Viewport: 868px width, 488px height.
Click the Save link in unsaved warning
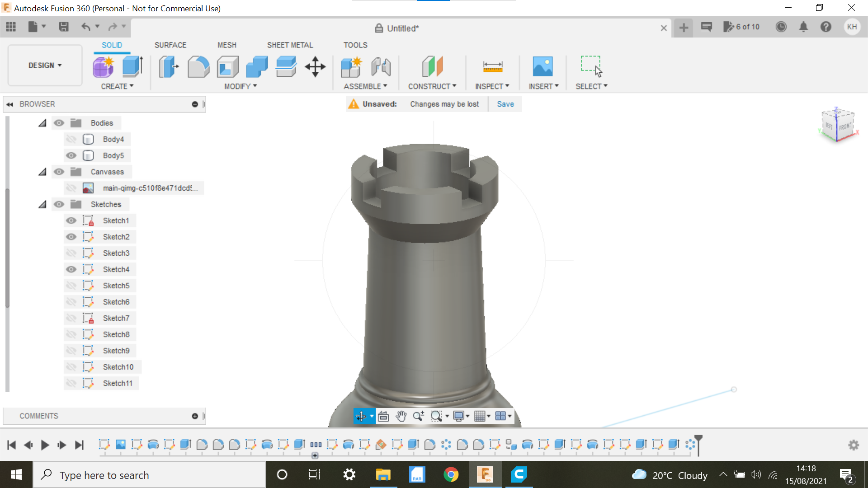(x=505, y=104)
